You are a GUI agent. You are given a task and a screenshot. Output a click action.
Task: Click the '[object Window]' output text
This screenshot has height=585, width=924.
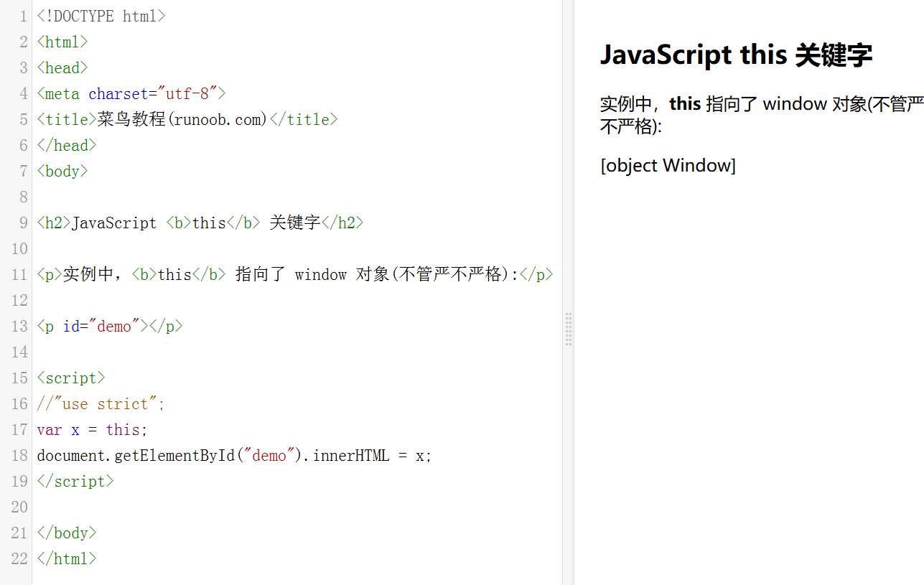[668, 166]
